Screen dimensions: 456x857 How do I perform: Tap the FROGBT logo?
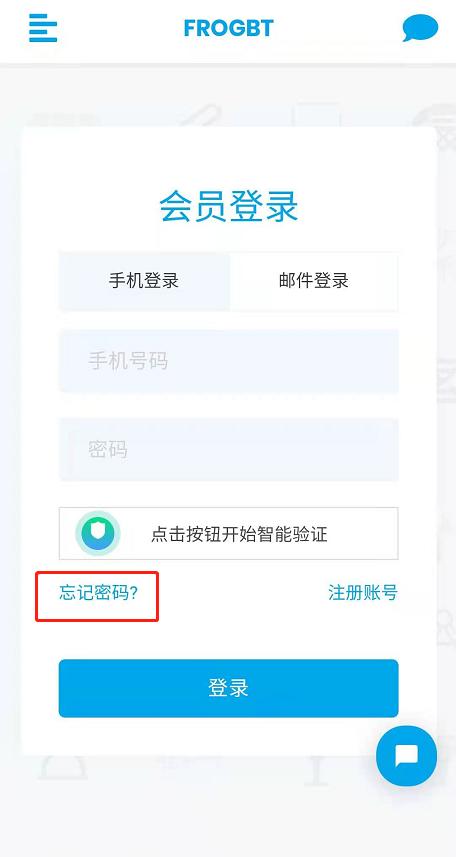[x=229, y=28]
